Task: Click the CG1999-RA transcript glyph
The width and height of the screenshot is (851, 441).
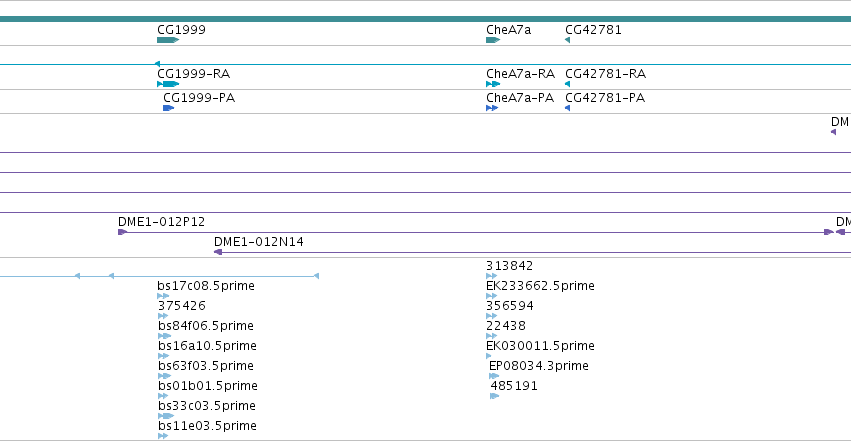Action: click(168, 84)
